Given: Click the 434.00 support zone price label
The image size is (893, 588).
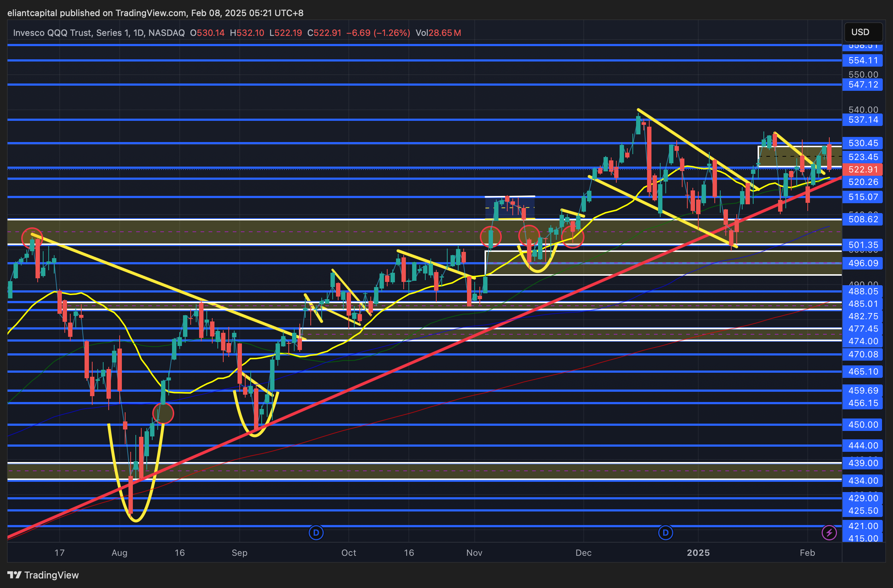Looking at the screenshot, I should tap(863, 481).
